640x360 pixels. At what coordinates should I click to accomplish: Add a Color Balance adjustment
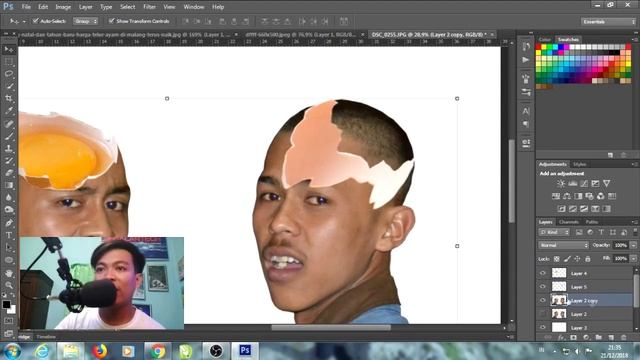567,196
